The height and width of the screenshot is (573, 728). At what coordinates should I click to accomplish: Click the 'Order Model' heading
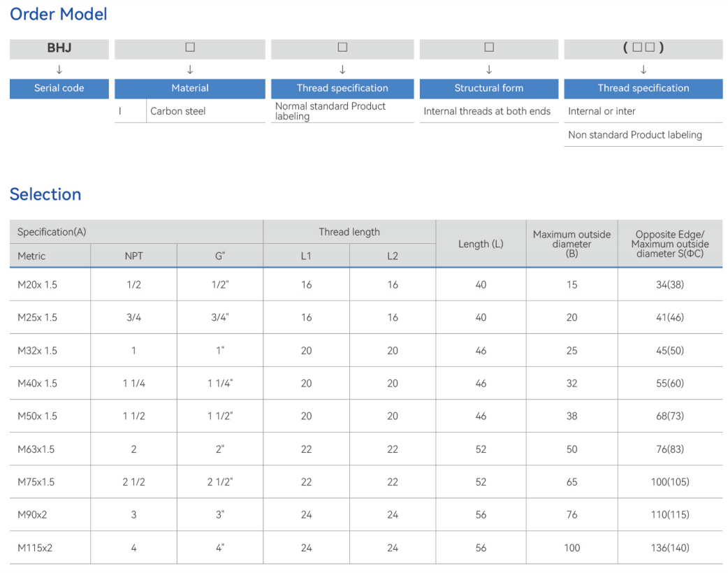pyautogui.click(x=59, y=15)
